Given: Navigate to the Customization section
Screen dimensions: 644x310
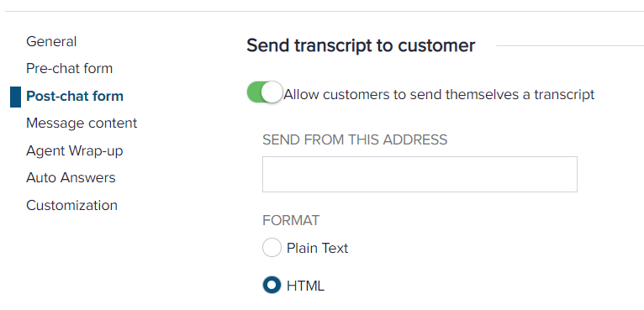Looking at the screenshot, I should 71,205.
